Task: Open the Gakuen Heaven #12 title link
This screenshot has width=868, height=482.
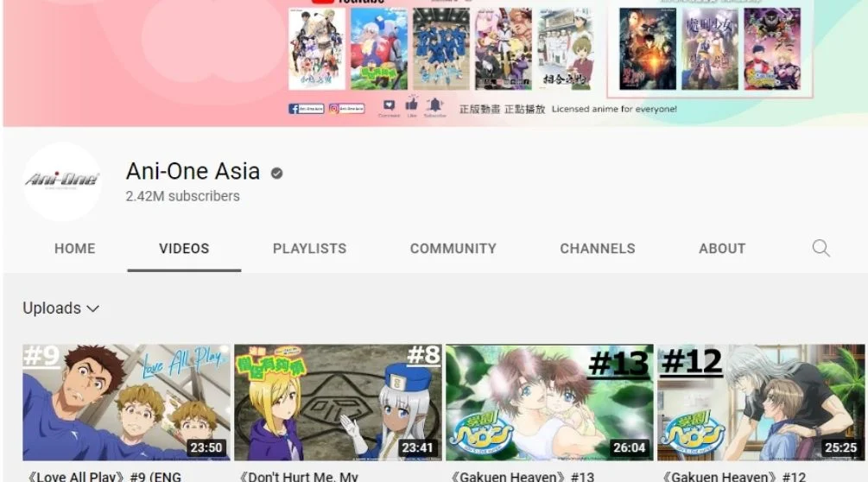Action: coord(734,476)
